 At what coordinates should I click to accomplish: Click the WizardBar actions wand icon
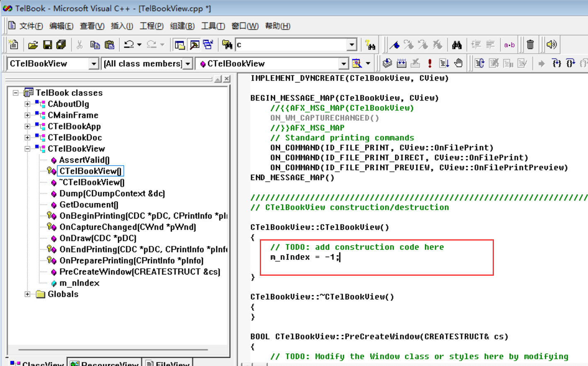357,63
